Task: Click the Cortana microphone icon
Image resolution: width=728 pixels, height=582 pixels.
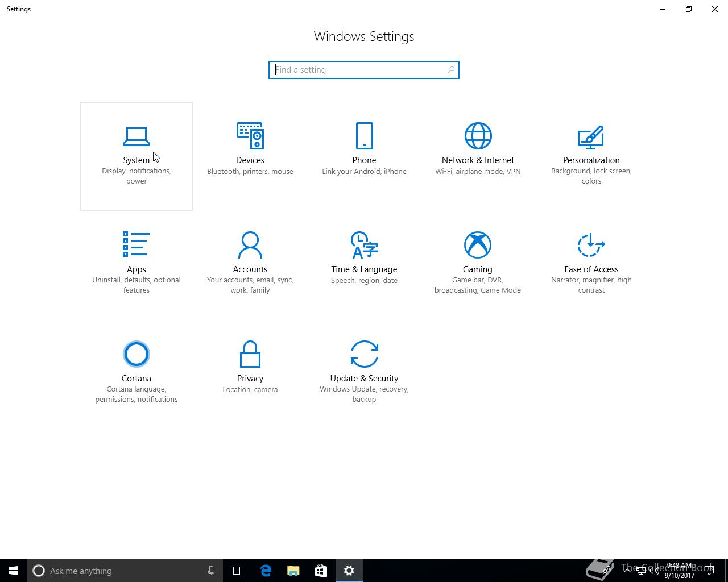Action: pos(211,571)
